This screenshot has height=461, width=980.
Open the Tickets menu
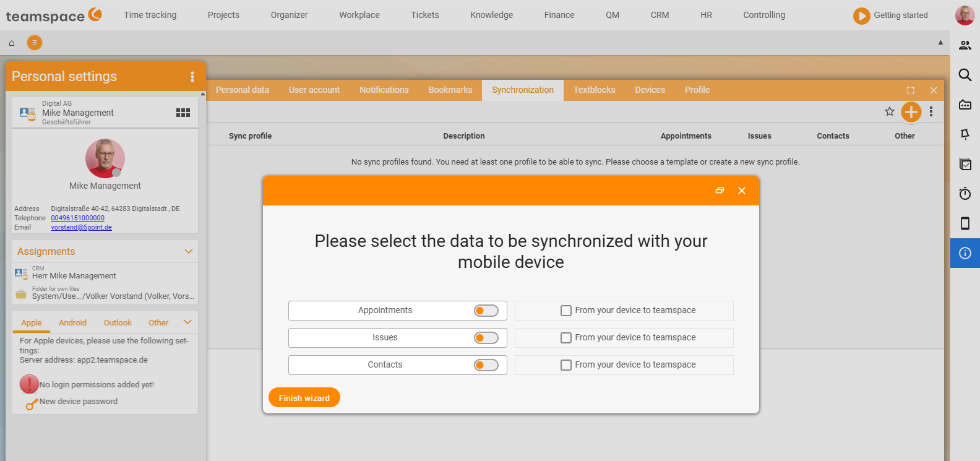click(x=425, y=15)
